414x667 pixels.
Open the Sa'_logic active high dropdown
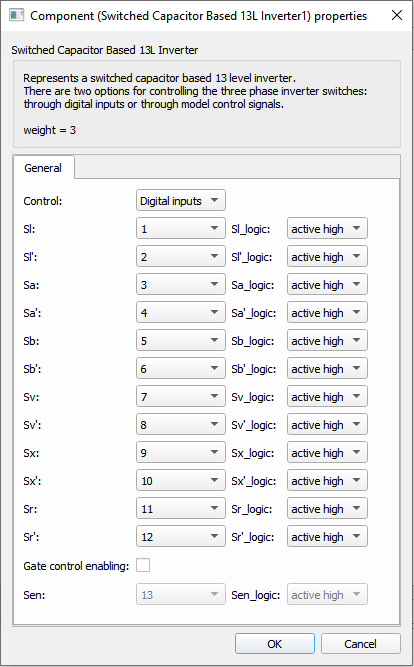[x=327, y=313]
